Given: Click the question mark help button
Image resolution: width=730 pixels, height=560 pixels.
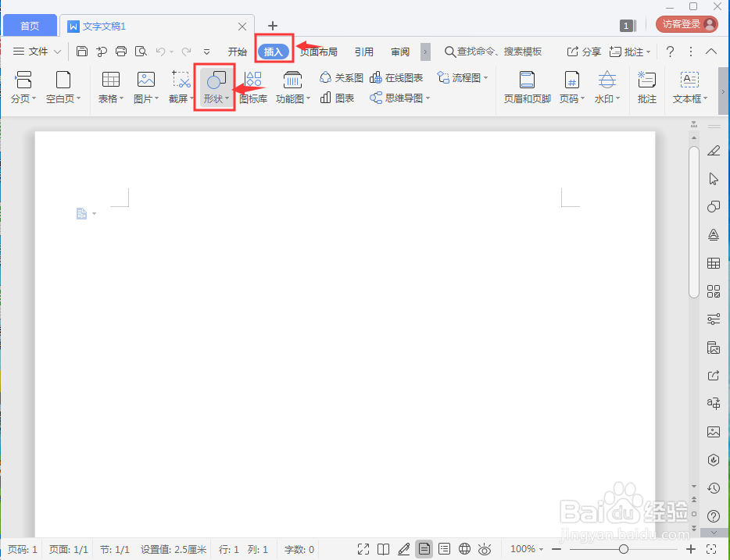Looking at the screenshot, I should 670,52.
